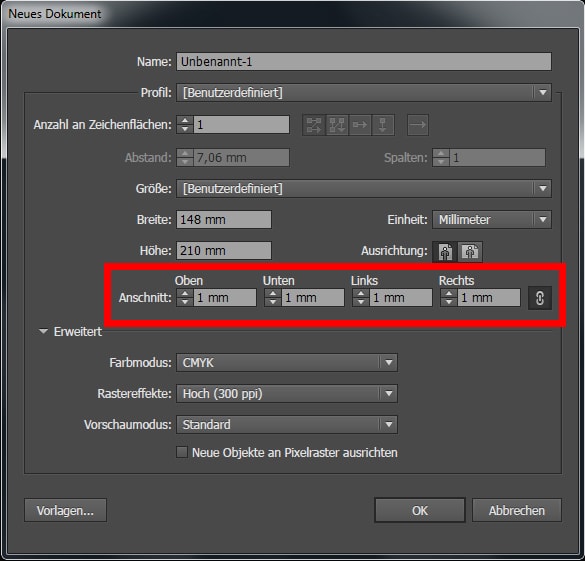
Task: Enable Neue Objekte an Pixelraster ausrichten checkbox
Action: point(182,452)
